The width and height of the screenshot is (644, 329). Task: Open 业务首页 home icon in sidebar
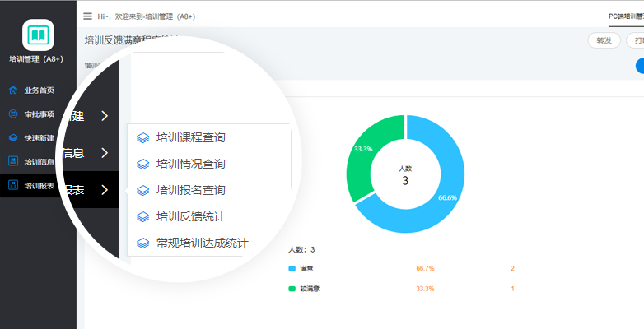point(12,90)
